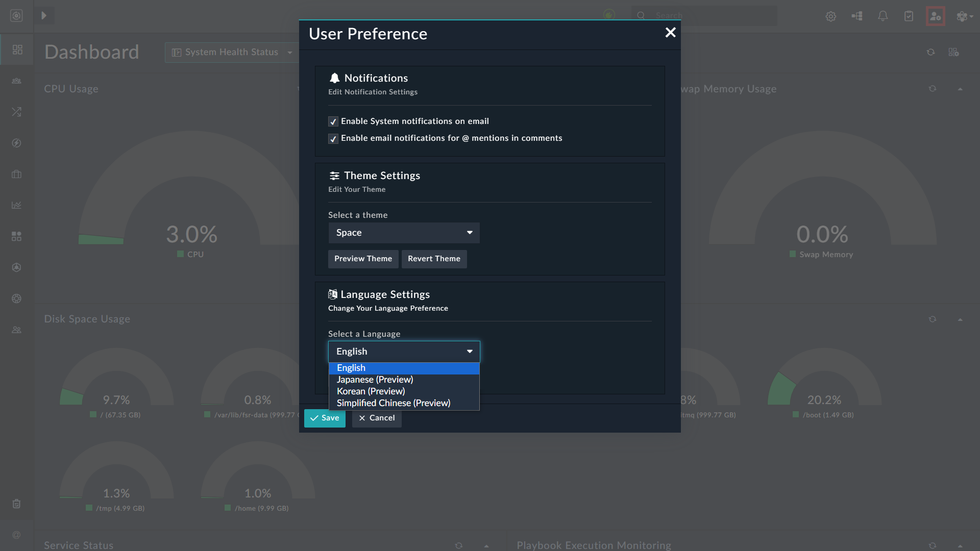The height and width of the screenshot is (551, 980).
Task: Open the notifications bell icon
Action: (883, 16)
